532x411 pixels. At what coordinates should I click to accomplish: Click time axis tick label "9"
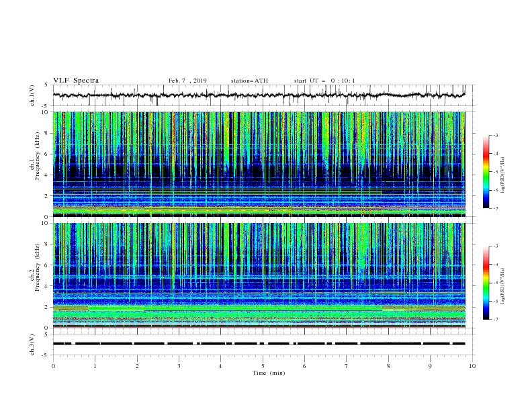[x=430, y=366]
